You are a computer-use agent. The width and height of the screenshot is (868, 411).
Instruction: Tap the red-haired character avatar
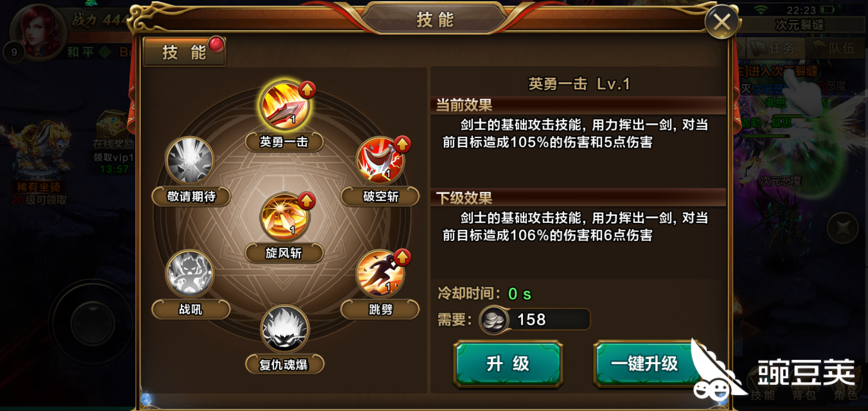(38, 31)
